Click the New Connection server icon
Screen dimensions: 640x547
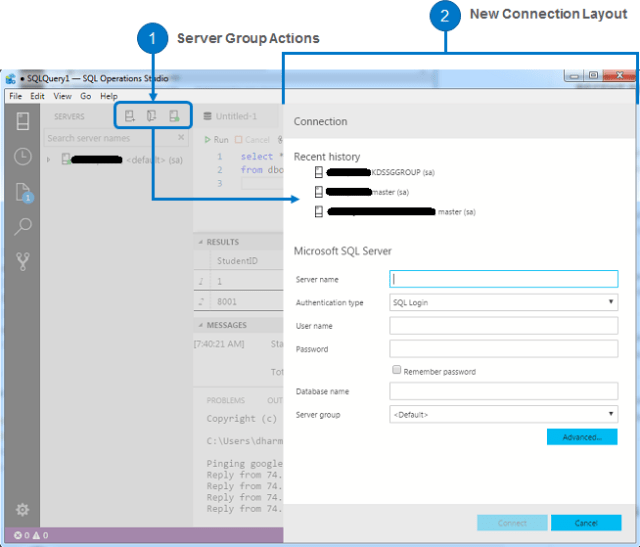point(129,116)
